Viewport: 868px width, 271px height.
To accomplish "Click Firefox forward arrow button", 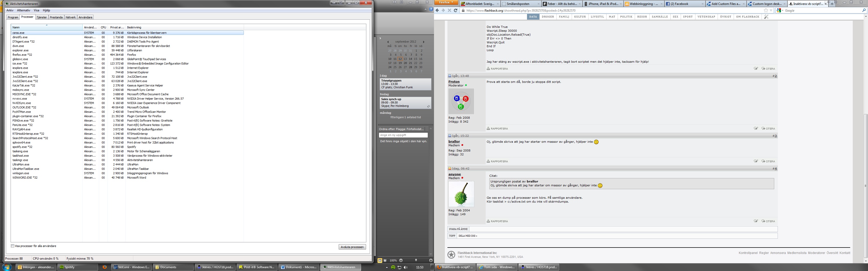I will pyautogui.click(x=443, y=10).
